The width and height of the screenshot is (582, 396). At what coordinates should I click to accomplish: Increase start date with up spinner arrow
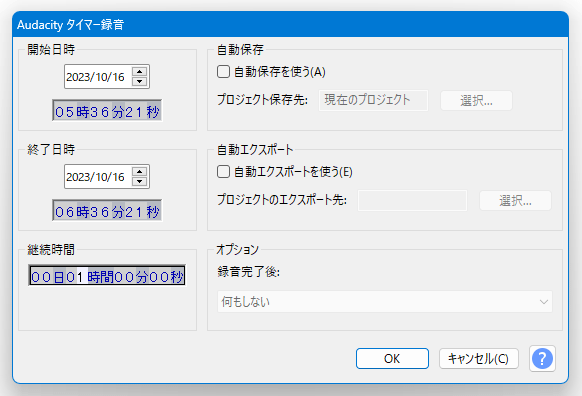[x=140, y=72]
